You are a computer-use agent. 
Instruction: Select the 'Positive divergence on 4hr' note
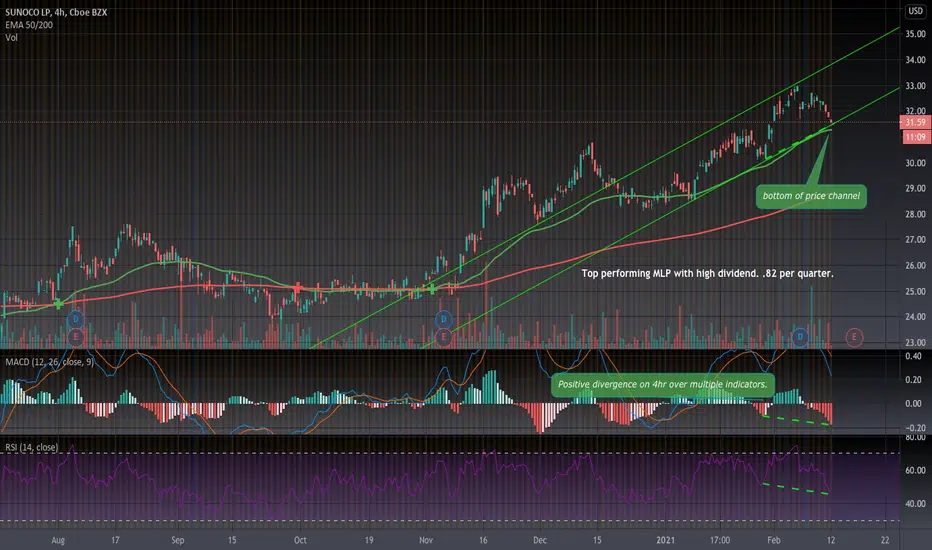tap(663, 385)
